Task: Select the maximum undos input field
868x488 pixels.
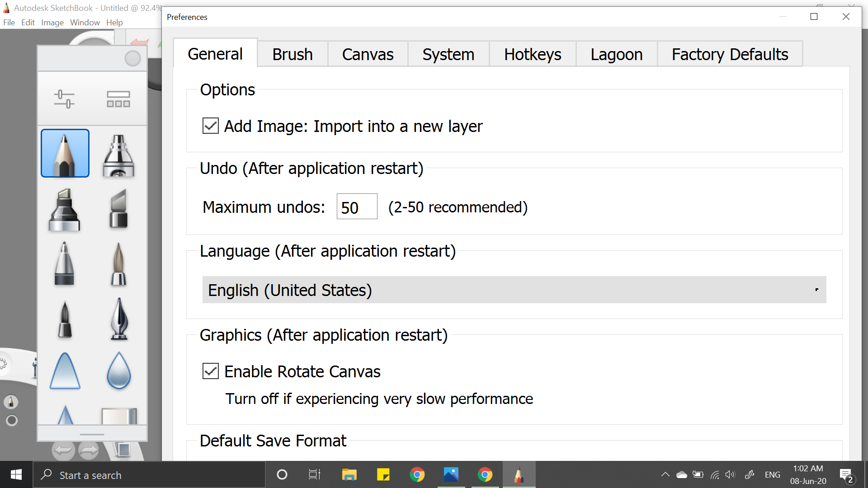Action: (357, 206)
